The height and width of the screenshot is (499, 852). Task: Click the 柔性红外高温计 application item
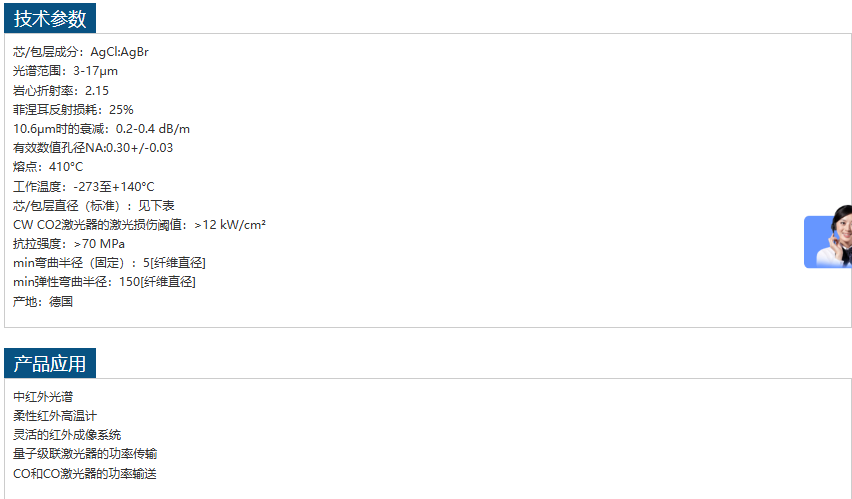tap(55, 416)
